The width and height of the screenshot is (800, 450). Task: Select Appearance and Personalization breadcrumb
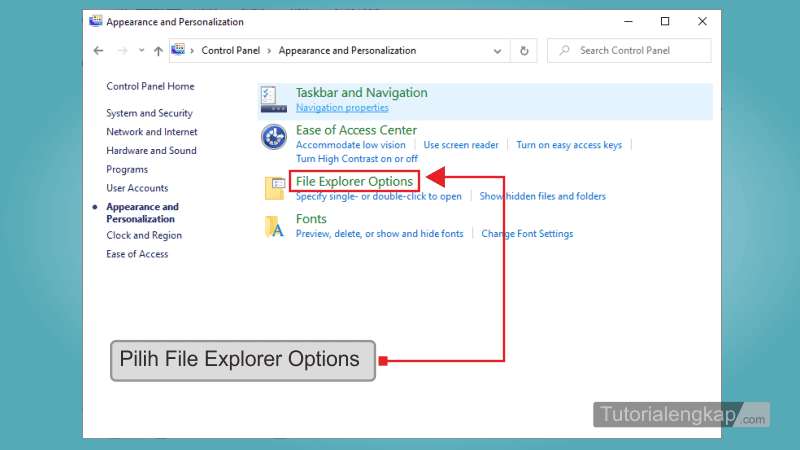(x=347, y=51)
